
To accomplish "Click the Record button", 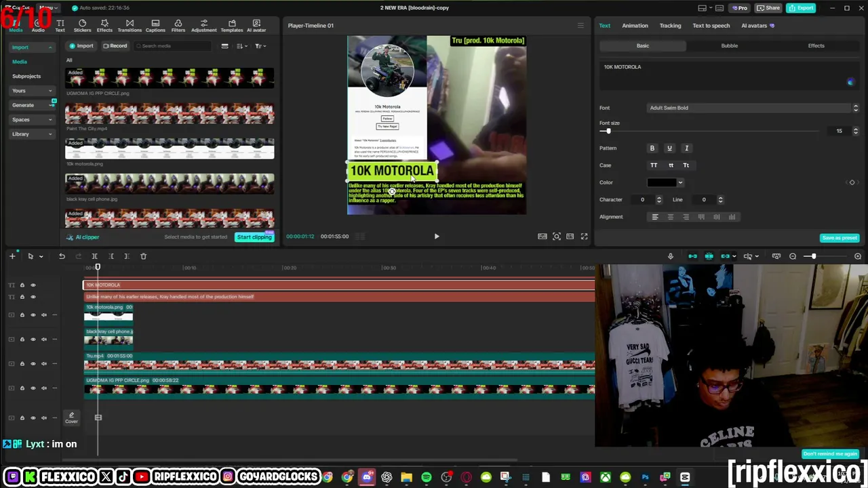I will [x=115, y=46].
